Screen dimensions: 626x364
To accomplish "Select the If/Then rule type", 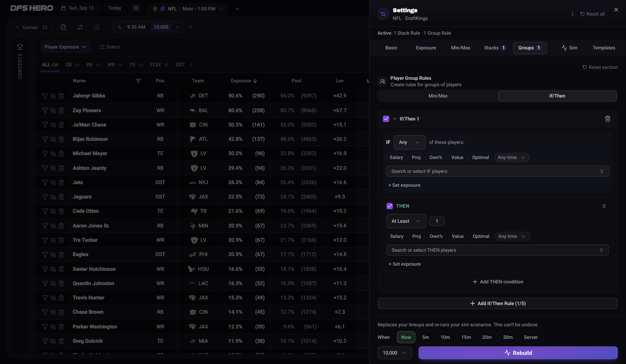I will pos(557,96).
